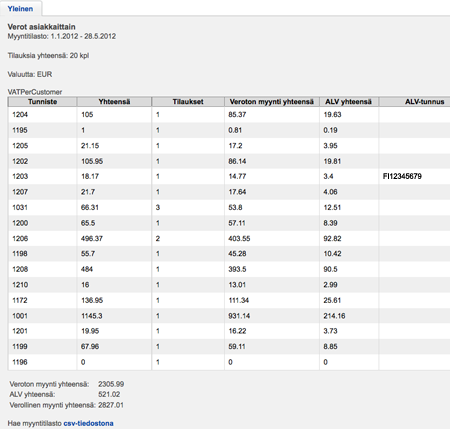Click the Tilaukset column header
The width and height of the screenshot is (450, 429).
point(188,102)
